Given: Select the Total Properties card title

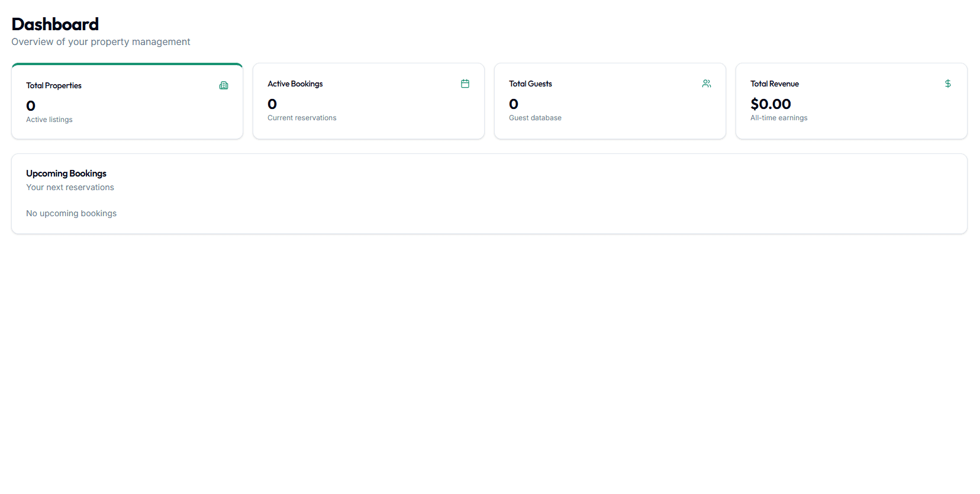Looking at the screenshot, I should tap(54, 85).
